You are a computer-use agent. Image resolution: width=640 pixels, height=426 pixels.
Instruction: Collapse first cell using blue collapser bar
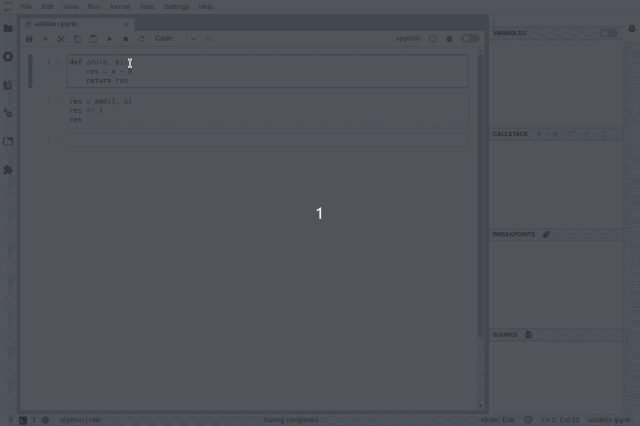coord(30,71)
